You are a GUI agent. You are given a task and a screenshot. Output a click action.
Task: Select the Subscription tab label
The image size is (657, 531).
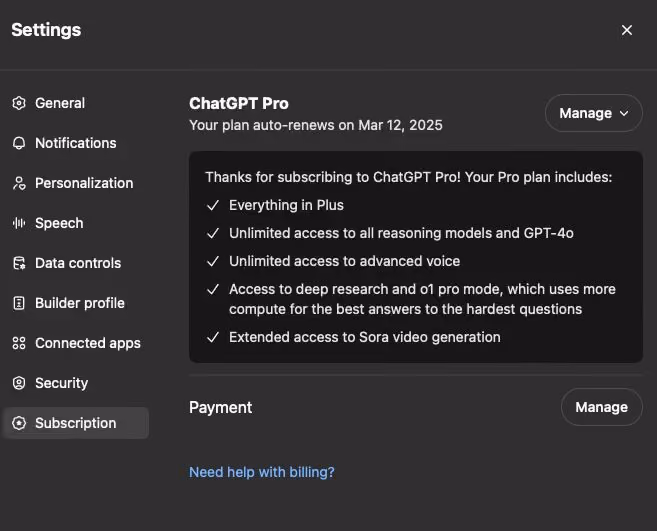click(75, 423)
